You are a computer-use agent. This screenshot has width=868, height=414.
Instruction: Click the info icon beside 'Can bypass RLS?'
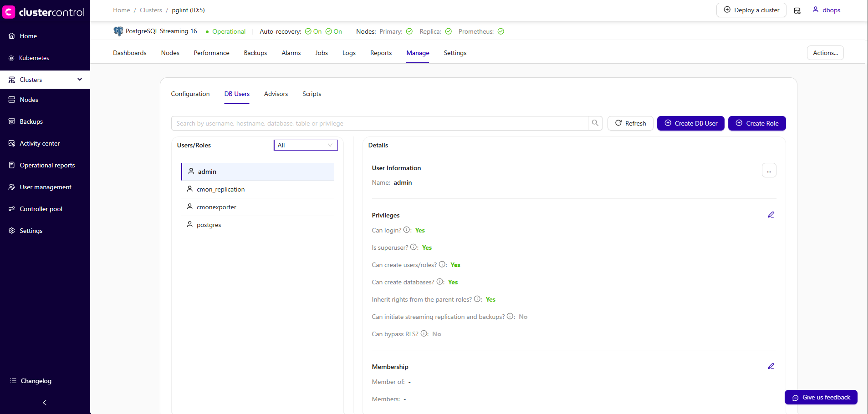424,333
